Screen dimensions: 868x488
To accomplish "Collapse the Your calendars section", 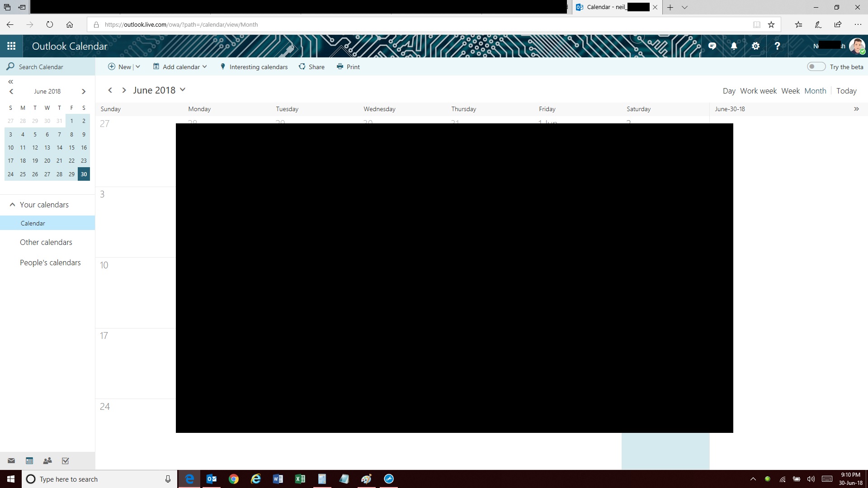I will 12,205.
